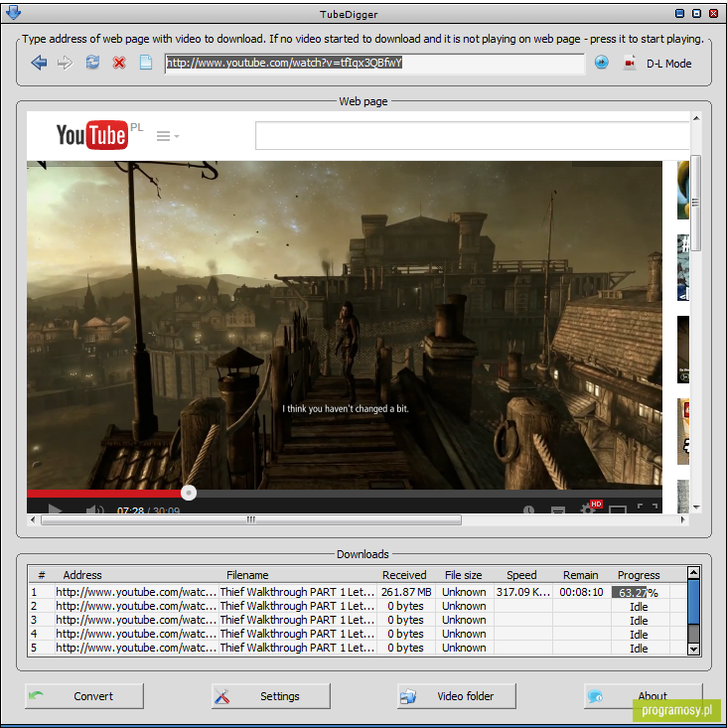Click the Convert button
Screen dimensions: 727x728
(84, 696)
